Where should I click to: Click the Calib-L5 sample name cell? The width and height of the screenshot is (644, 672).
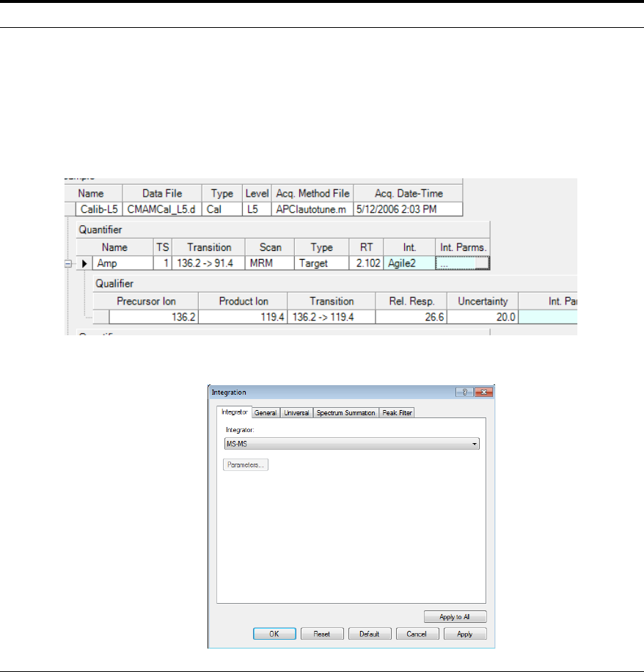click(x=99, y=209)
